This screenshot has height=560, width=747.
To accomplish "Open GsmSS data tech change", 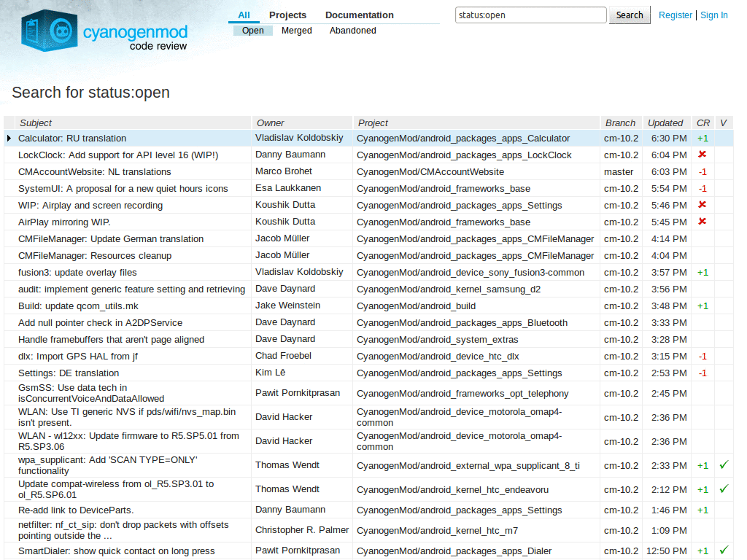I will click(91, 393).
